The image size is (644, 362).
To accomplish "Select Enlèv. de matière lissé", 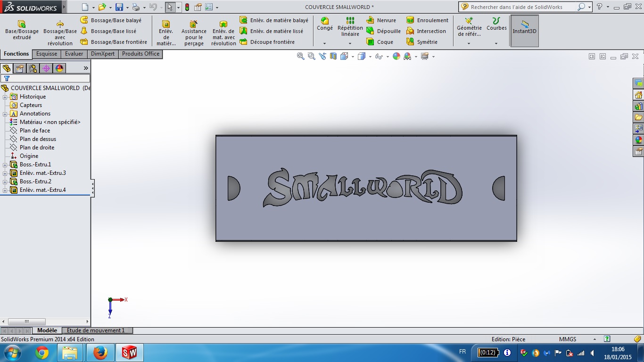I will [271, 31].
